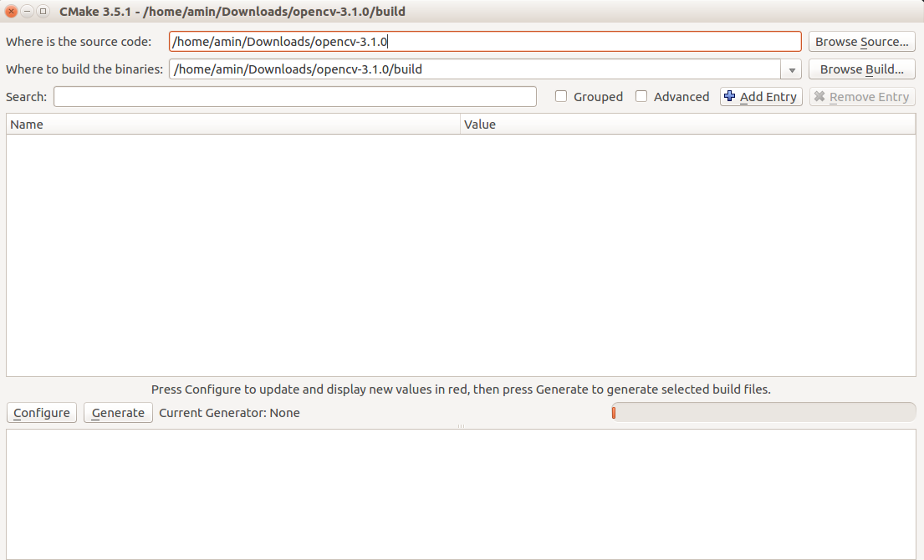Minimize the CMake window

(27, 11)
